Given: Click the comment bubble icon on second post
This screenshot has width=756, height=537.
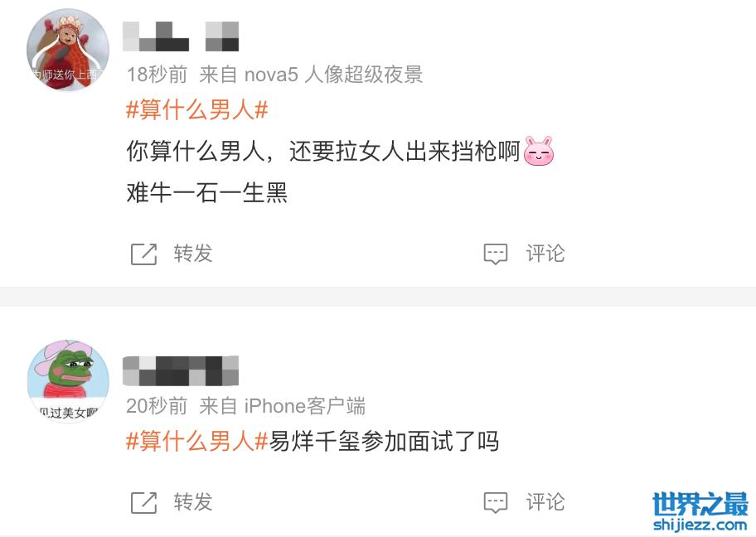Looking at the screenshot, I should tap(496, 503).
